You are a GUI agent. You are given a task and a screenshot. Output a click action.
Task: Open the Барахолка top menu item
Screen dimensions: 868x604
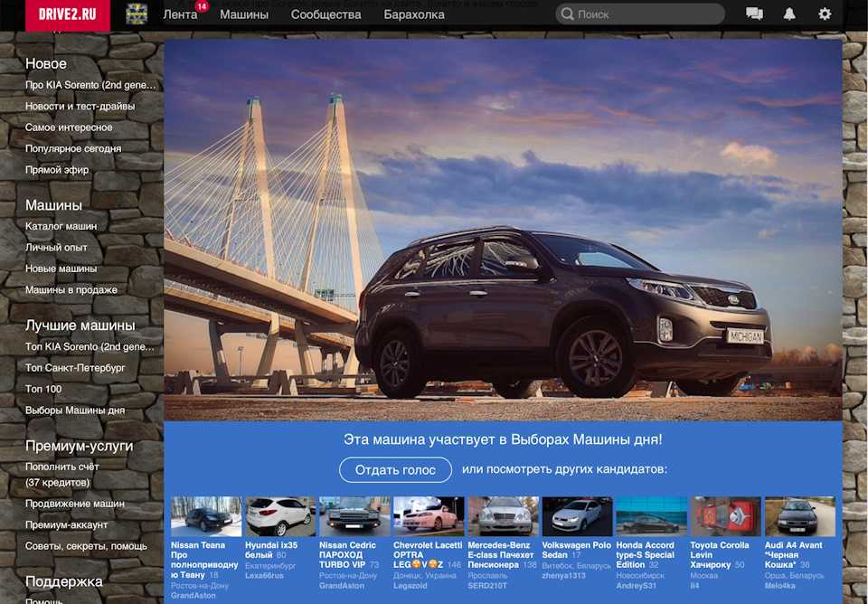[414, 14]
